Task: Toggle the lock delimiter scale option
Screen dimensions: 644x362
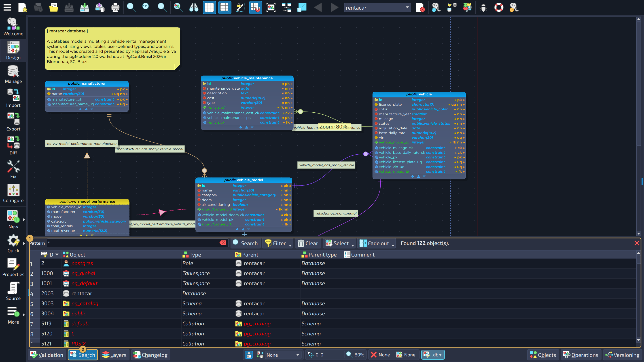Action: tap(240, 8)
